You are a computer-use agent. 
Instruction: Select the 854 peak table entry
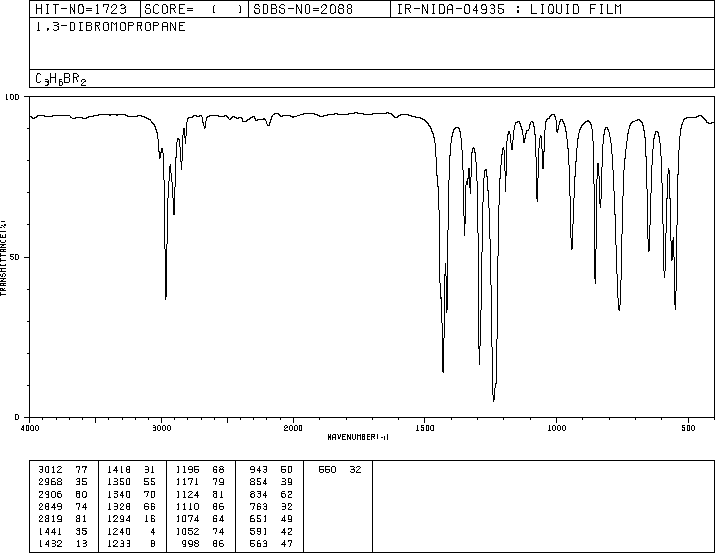coord(271,482)
